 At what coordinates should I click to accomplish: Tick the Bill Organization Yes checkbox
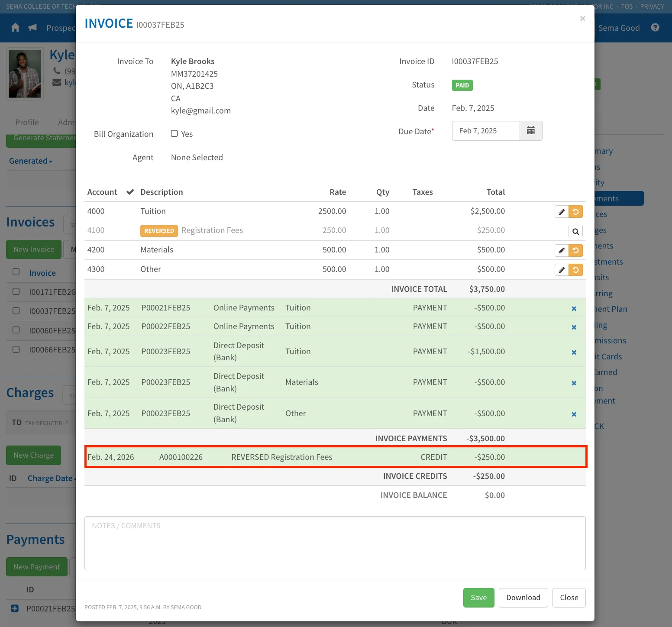click(x=174, y=133)
